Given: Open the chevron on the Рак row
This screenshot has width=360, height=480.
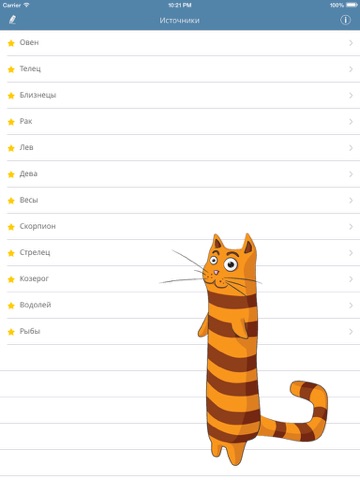Looking at the screenshot, I should coord(351,122).
